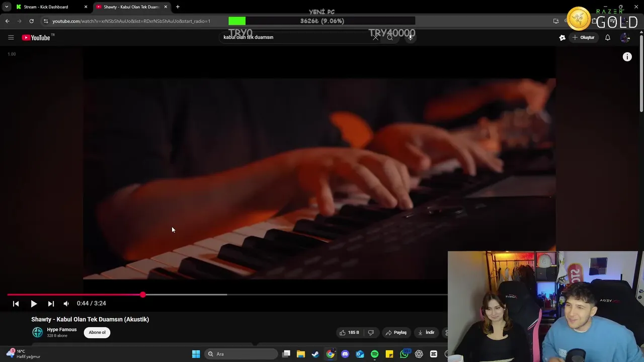Click the taskbar Ara search box
This screenshot has height=362, width=644.
[x=242, y=354]
